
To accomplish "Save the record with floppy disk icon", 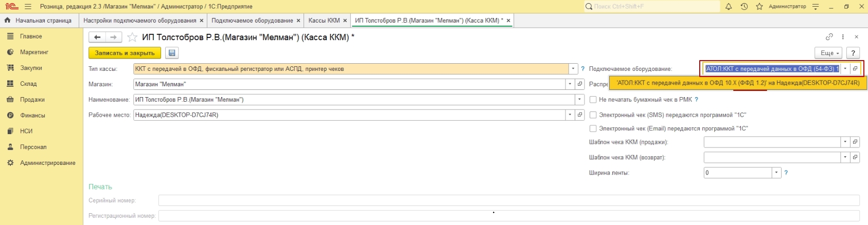I will point(172,53).
